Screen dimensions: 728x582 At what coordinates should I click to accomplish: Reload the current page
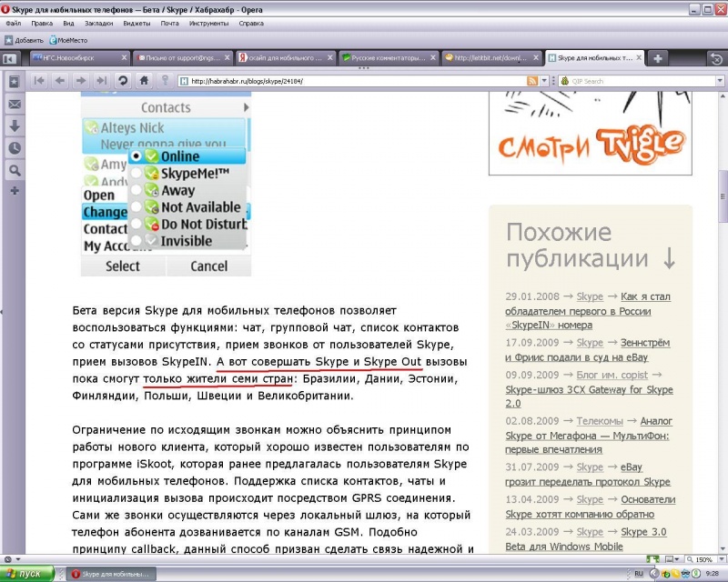(x=123, y=81)
